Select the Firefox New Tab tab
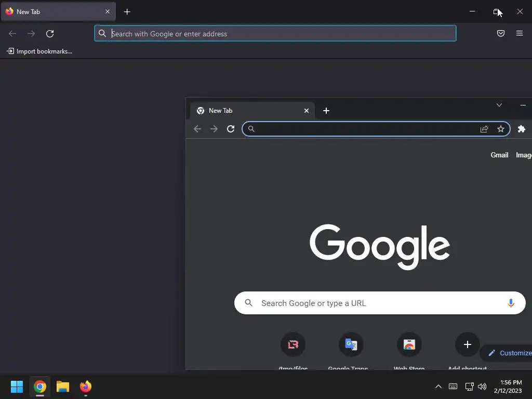Screen dimensions: 532x399 [58, 11]
